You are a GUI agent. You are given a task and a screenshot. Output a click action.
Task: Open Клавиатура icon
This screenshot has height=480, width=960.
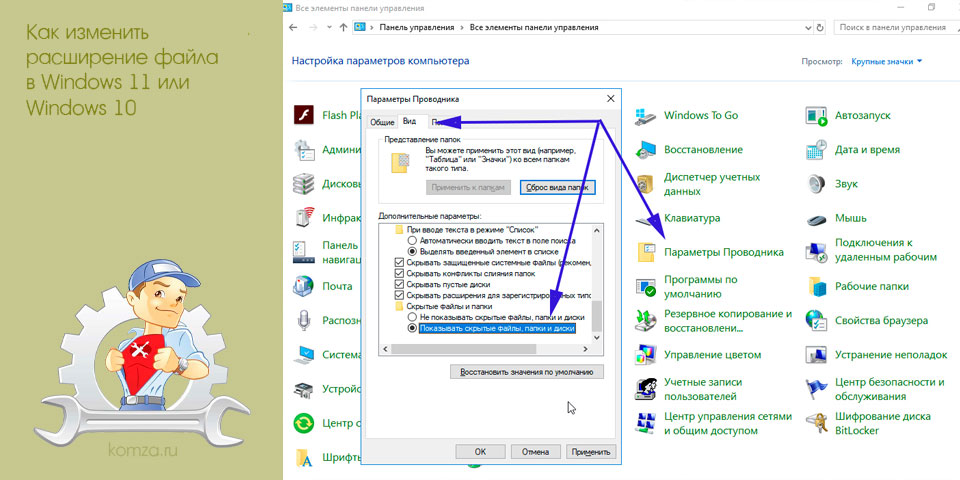645,219
